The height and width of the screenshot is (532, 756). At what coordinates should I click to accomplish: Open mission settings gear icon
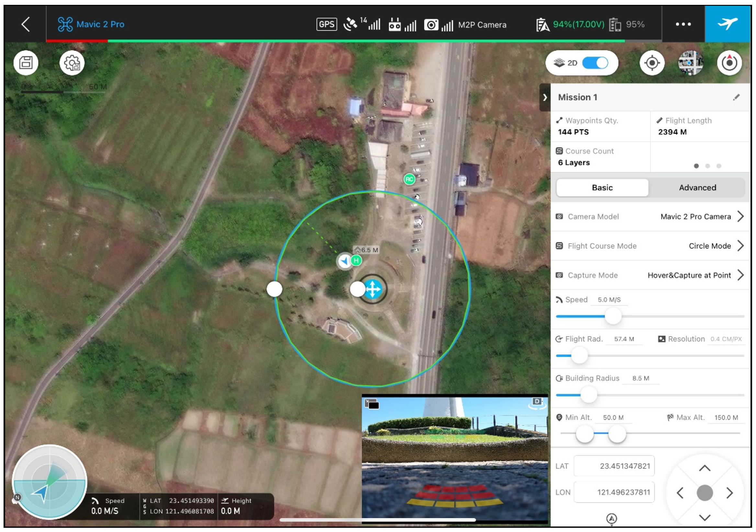tap(72, 63)
